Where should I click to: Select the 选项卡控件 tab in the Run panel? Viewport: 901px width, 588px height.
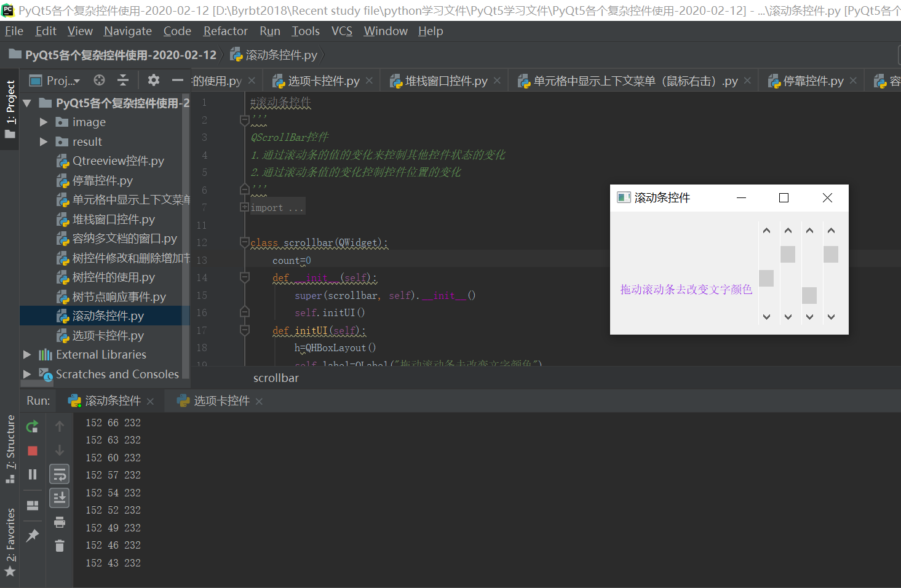(x=221, y=401)
